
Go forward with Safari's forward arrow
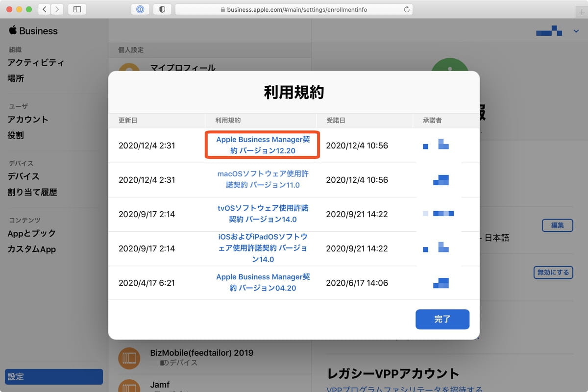[57, 9]
